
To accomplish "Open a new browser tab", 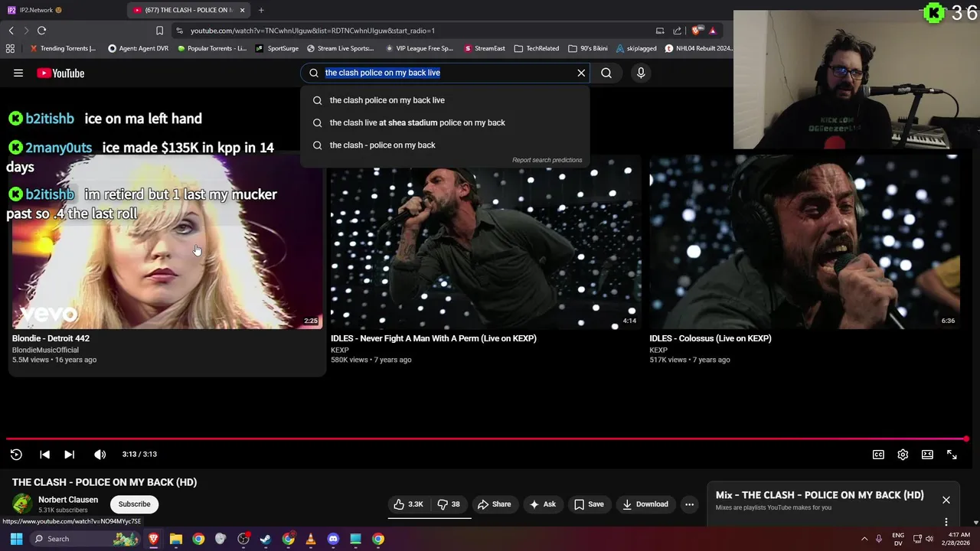I will click(x=261, y=10).
